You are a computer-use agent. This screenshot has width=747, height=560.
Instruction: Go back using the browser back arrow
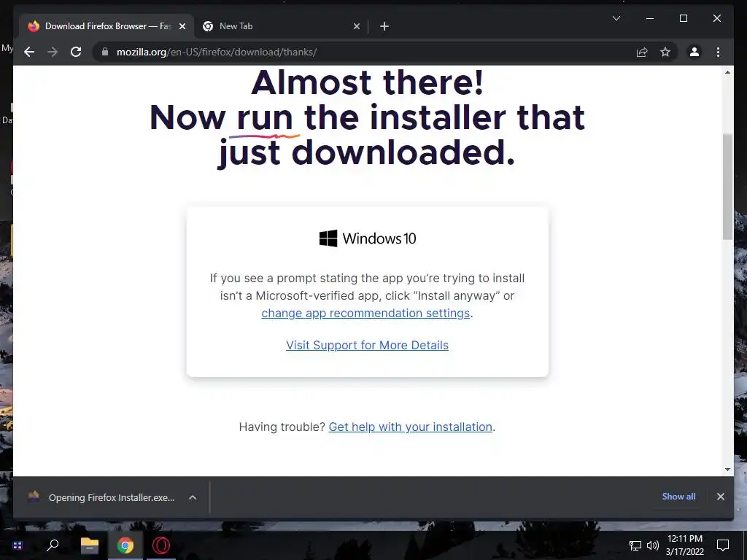click(29, 52)
